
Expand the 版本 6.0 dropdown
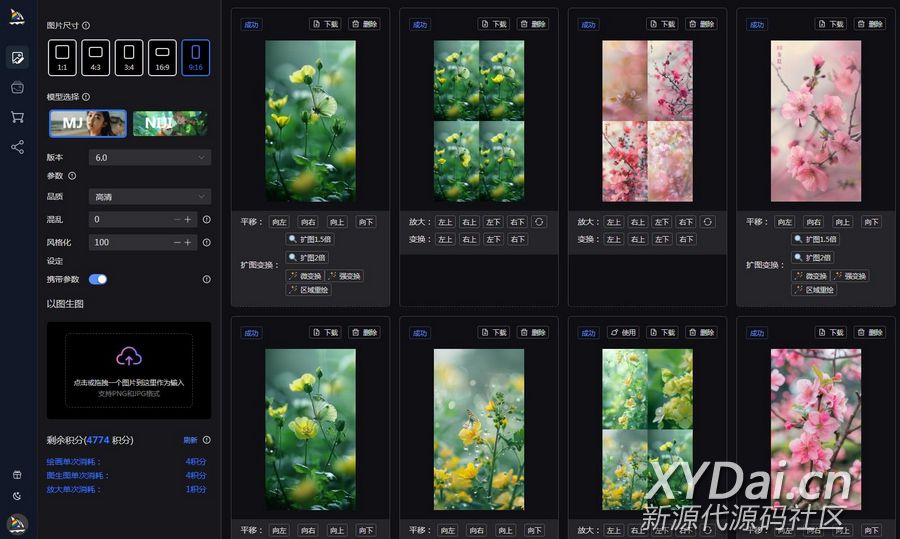click(149, 157)
